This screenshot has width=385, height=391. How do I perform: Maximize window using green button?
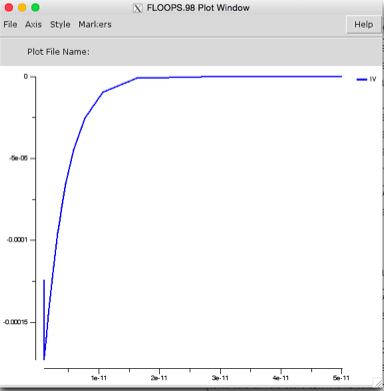(x=35, y=7)
